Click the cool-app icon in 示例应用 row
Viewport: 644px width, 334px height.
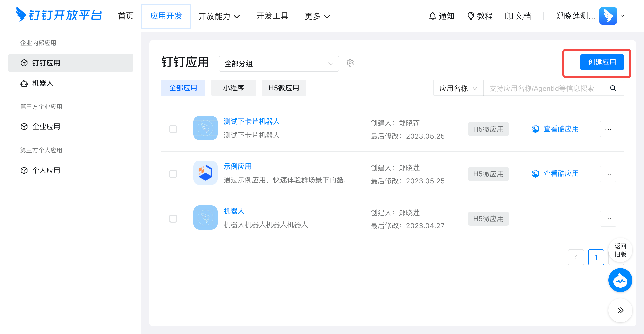coord(535,174)
